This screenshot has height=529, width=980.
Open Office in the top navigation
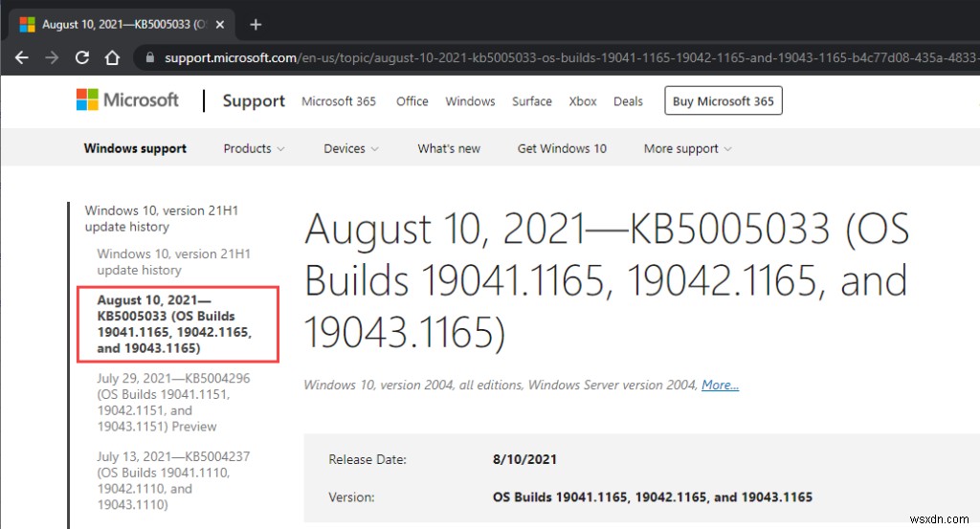[x=412, y=101]
